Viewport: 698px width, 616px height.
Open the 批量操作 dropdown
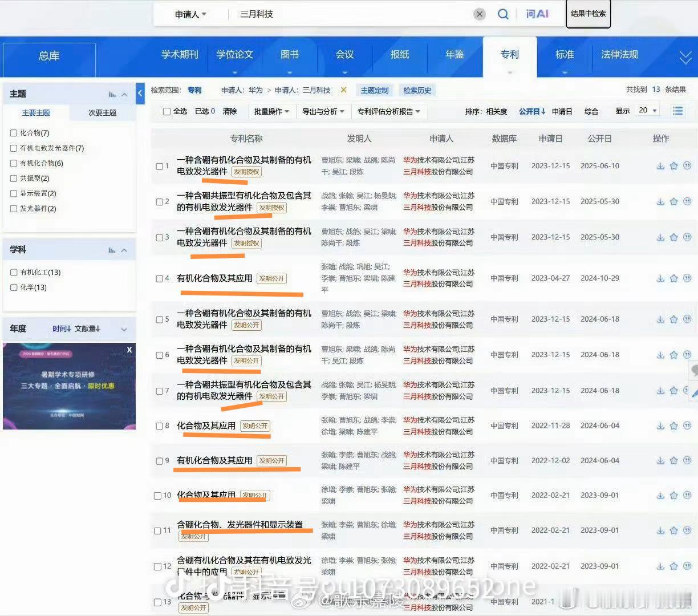point(271,111)
